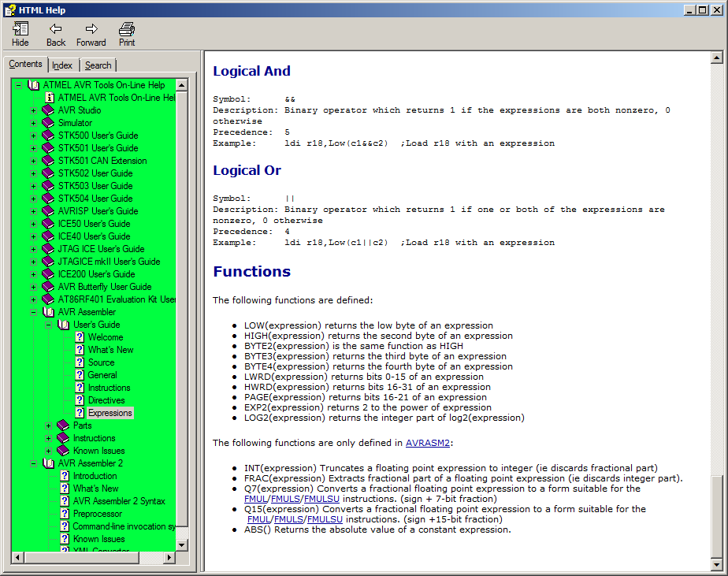Viewport: 728px width, 576px height.
Task: Click the Expressions topic page icon
Action: pyautogui.click(x=80, y=412)
